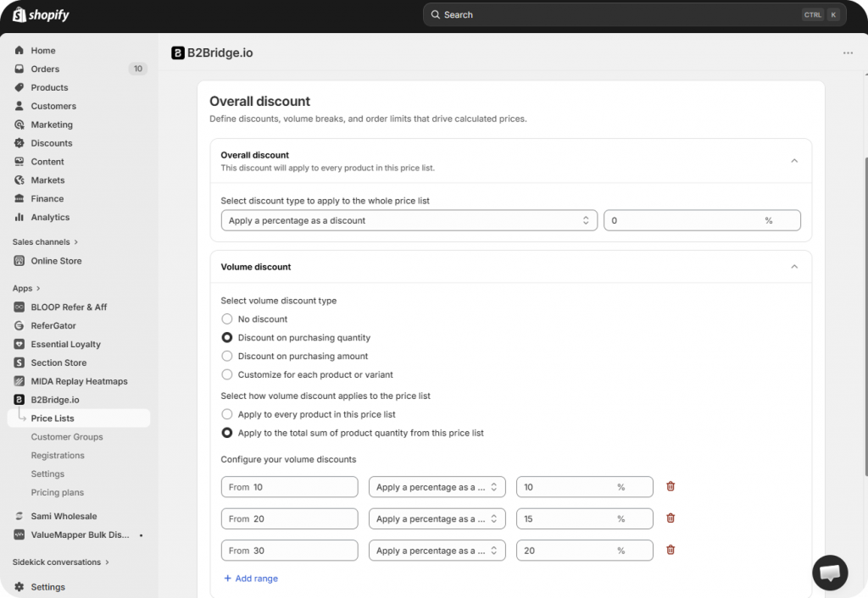This screenshot has height=598, width=868.
Task: Click the Search bar
Action: pos(634,15)
